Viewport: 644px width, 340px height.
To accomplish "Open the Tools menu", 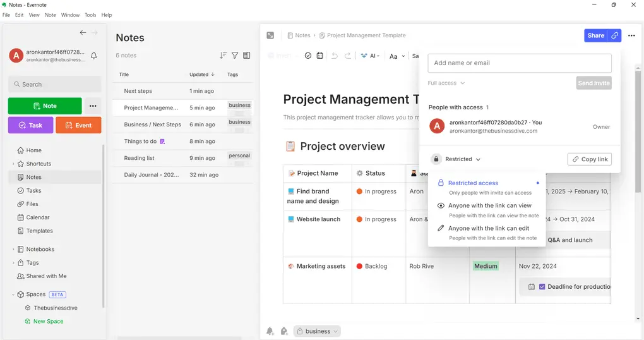I will 90,15.
